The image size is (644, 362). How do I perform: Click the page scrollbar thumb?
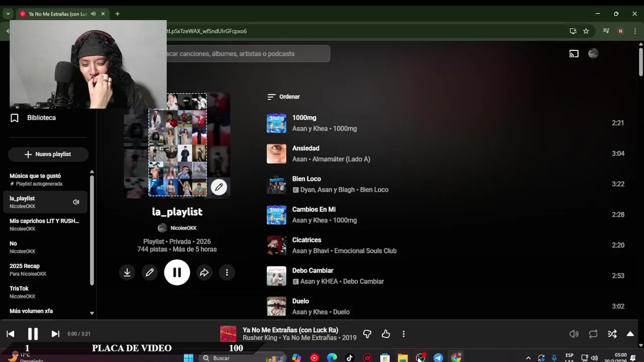click(x=641, y=62)
